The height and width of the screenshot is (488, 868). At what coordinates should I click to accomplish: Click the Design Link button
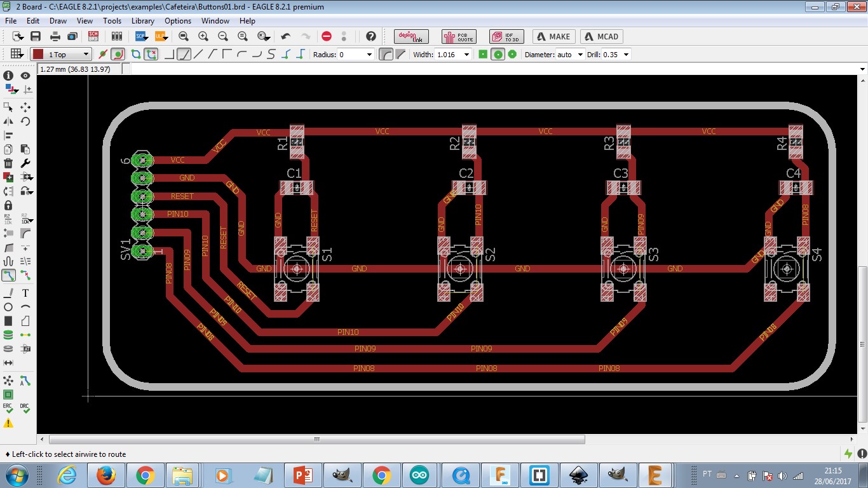[x=411, y=37]
